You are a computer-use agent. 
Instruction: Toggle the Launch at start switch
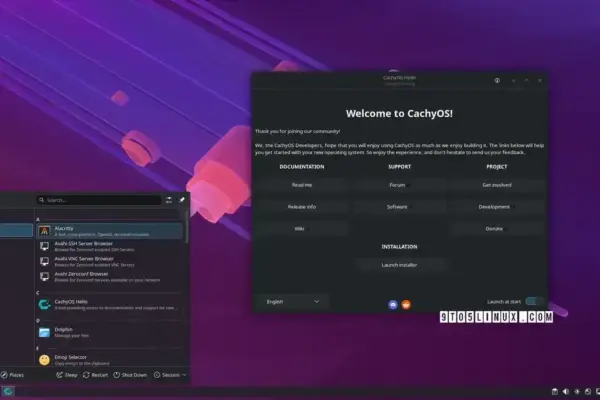click(x=534, y=302)
